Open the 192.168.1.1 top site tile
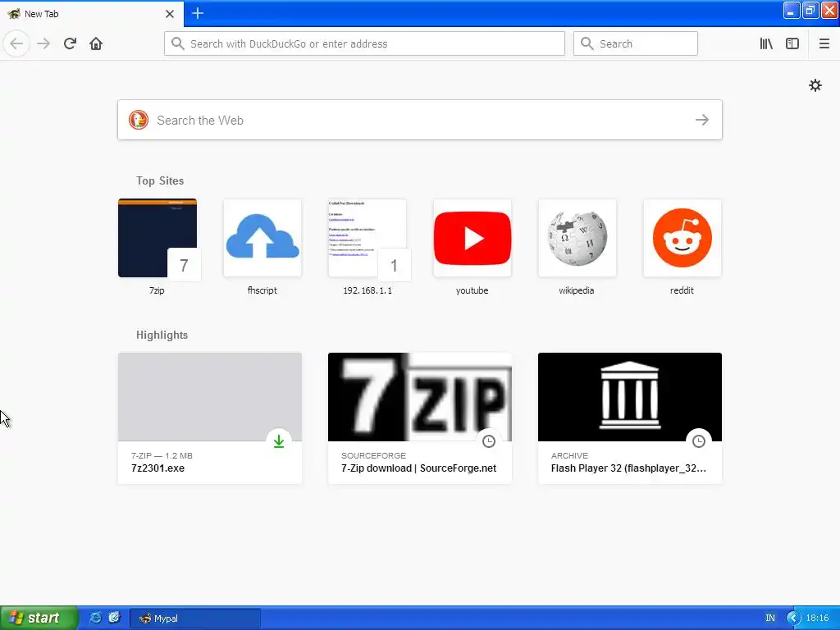The image size is (840, 630). [x=367, y=238]
